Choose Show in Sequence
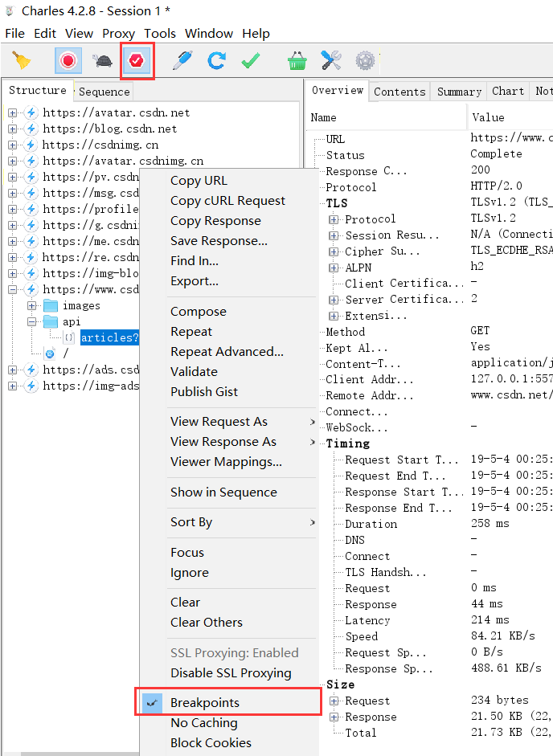 tap(224, 492)
